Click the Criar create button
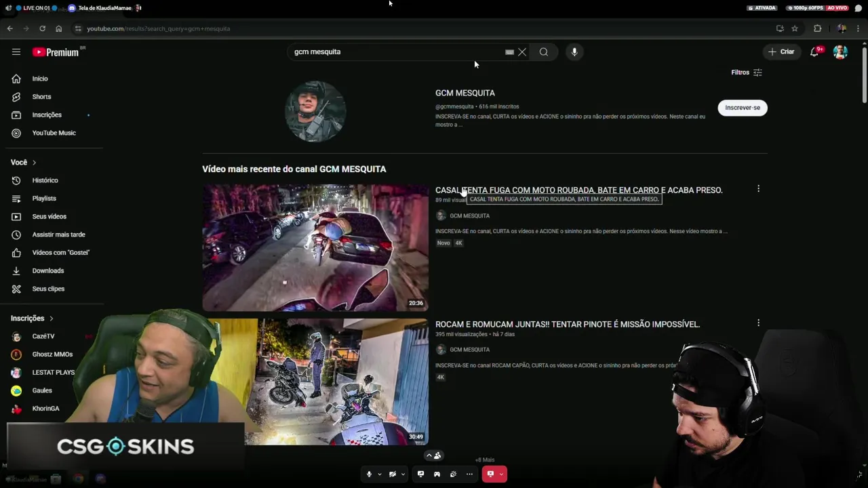Screen dimensions: 868x488 [781, 52]
